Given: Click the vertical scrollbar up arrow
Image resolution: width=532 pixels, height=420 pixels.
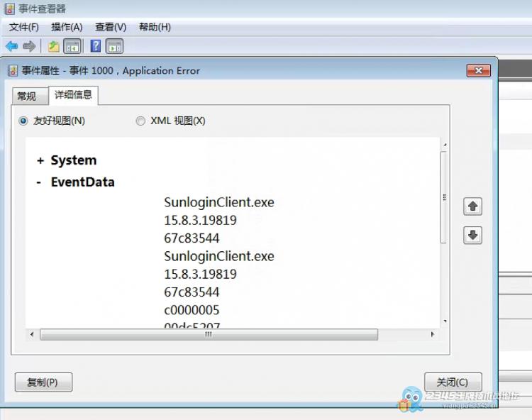Looking at the screenshot, I should (445, 145).
